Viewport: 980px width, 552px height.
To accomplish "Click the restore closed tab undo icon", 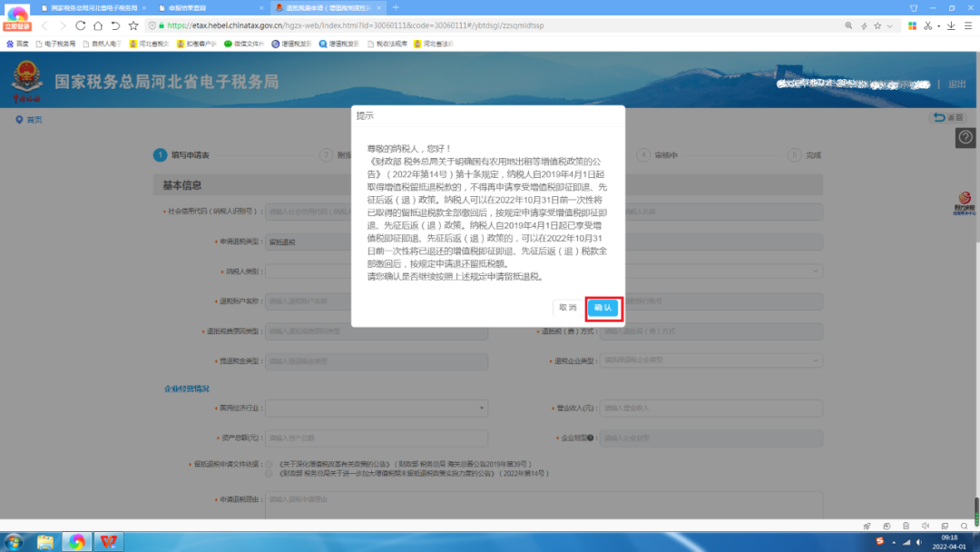I will (x=115, y=25).
